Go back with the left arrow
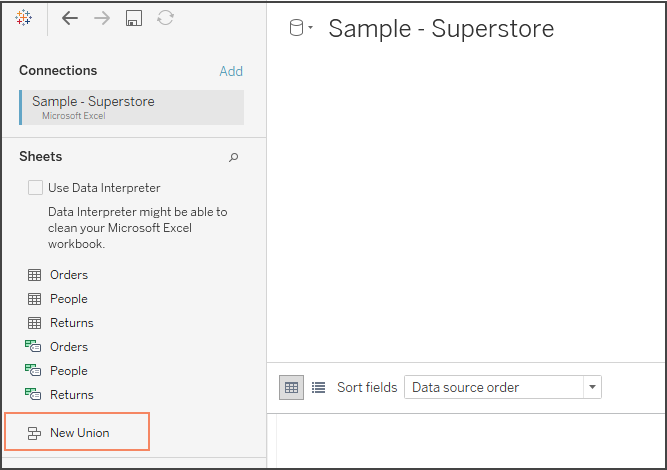The width and height of the screenshot is (667, 470). coord(69,18)
